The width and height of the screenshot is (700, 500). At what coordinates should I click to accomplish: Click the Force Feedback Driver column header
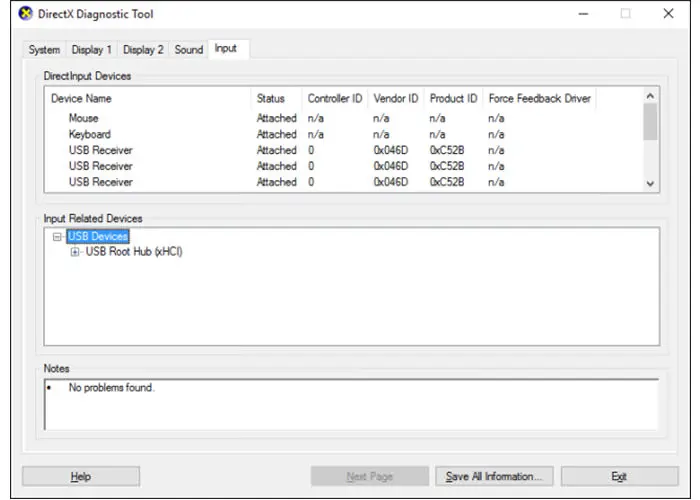540,98
